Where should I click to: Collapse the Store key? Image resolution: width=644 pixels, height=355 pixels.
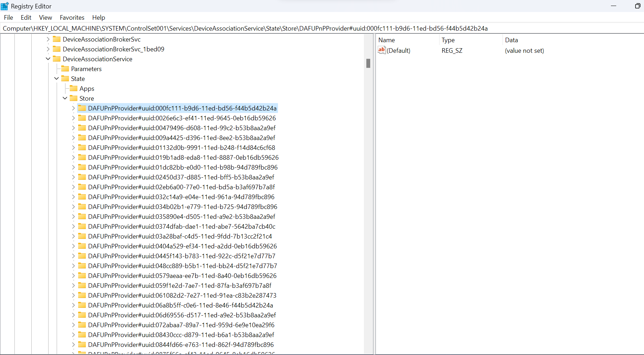65,99
